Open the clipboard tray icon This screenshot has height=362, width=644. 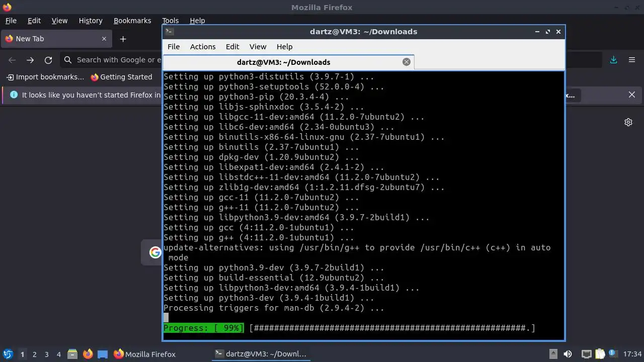point(600,354)
